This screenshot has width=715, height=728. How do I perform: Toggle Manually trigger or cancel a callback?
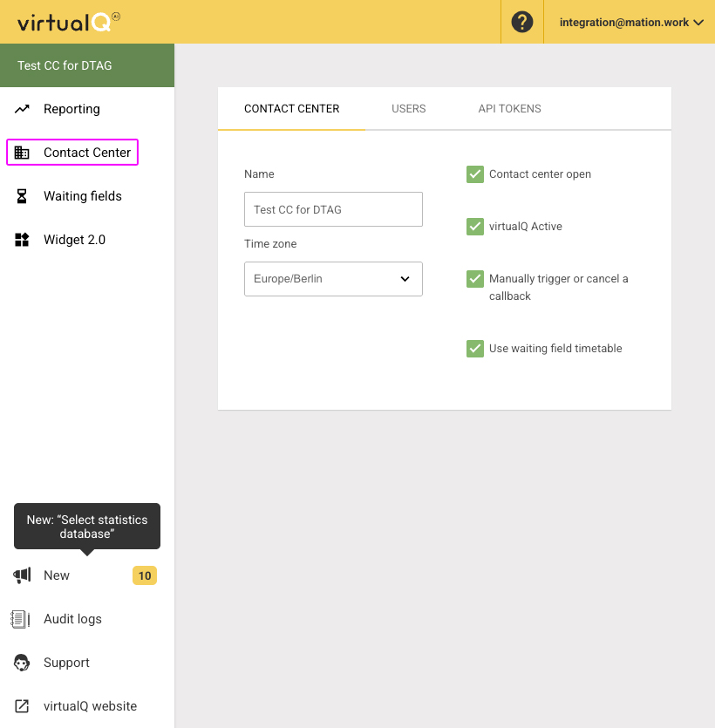click(x=475, y=279)
